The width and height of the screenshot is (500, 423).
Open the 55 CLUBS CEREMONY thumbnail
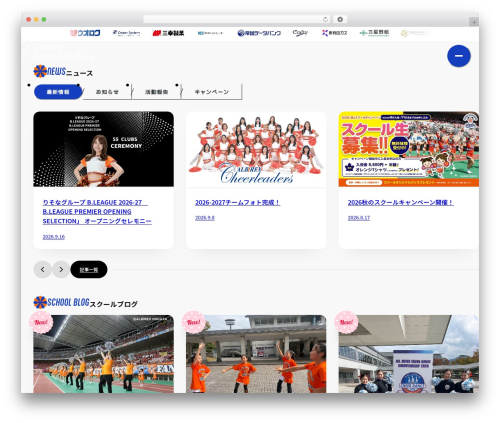(x=103, y=149)
